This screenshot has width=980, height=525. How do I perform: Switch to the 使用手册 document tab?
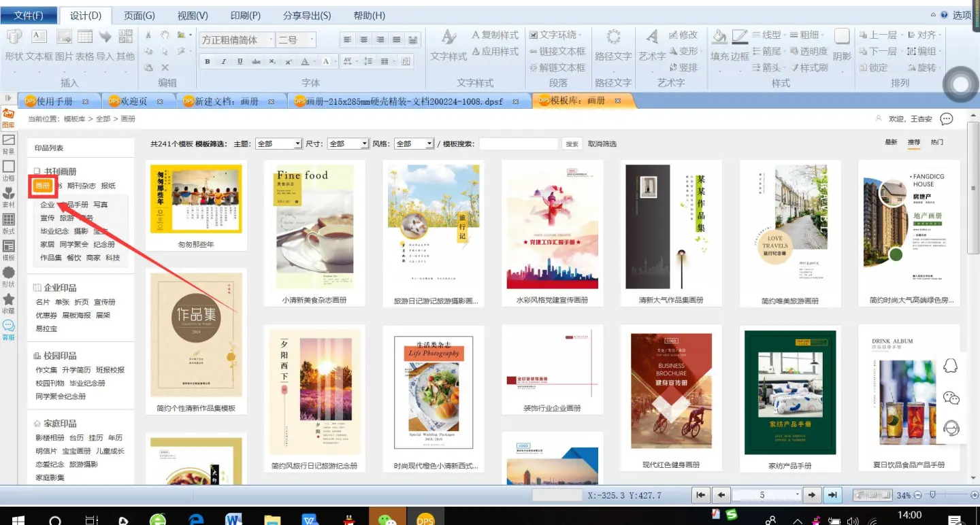pyautogui.click(x=54, y=101)
